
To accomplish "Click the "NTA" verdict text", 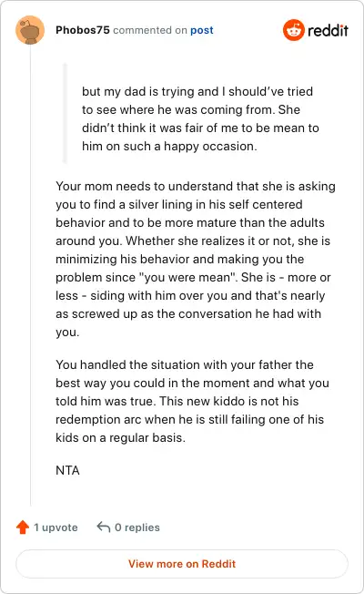I will 67,470.
